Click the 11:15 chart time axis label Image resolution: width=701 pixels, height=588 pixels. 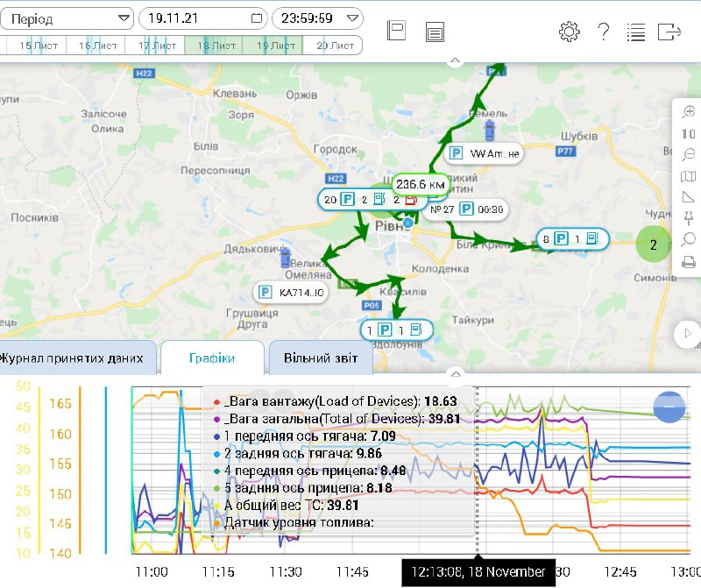pyautogui.click(x=218, y=572)
